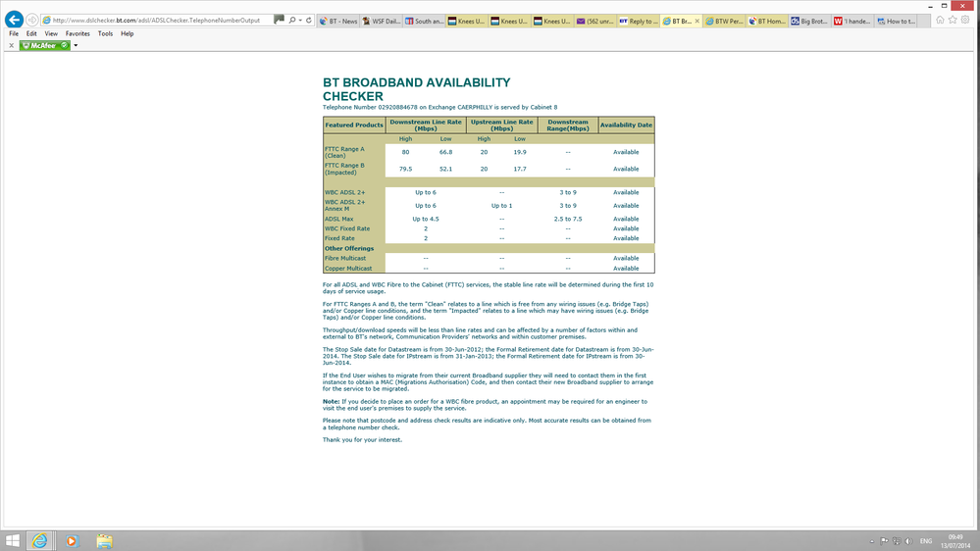980x551 pixels.
Task: Switch to the South an... tab
Action: pyautogui.click(x=424, y=22)
